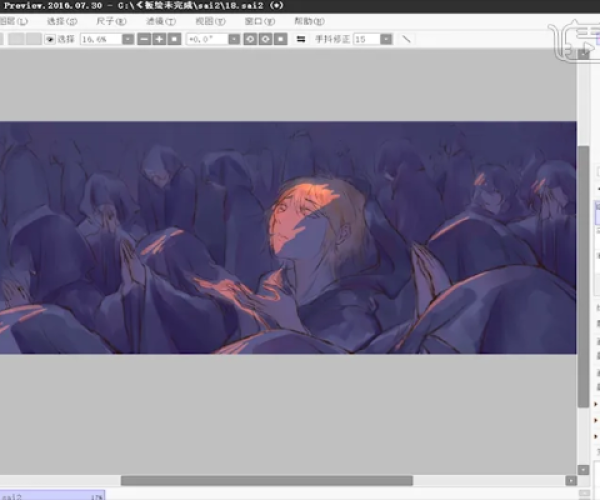The height and width of the screenshot is (500, 600).
Task: Reset canvas rotation button
Action: [280, 39]
